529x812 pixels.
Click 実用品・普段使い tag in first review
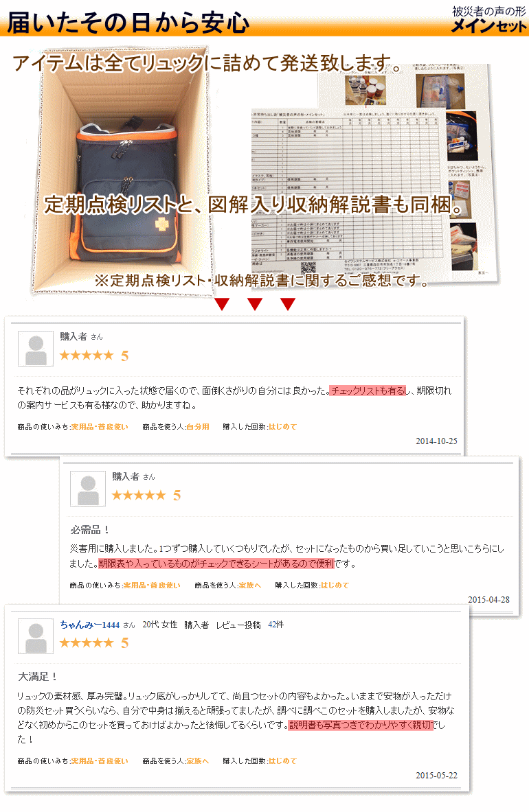[100, 427]
